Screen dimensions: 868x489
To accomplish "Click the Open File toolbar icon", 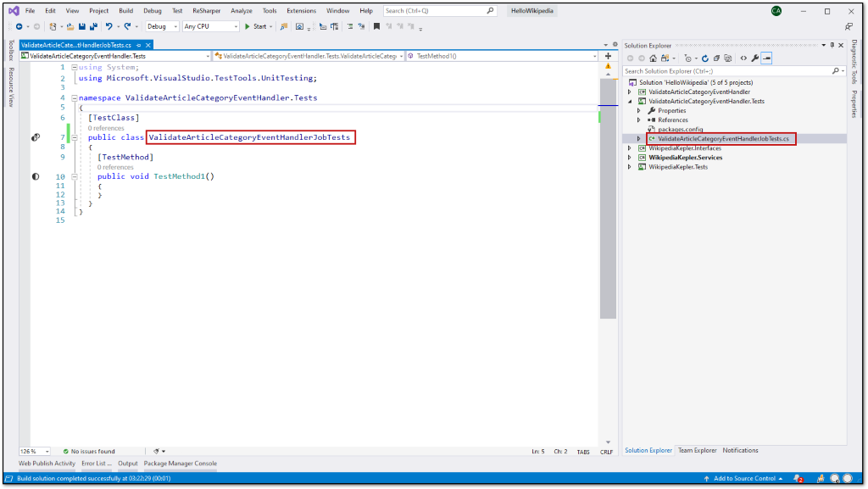I will tap(70, 26).
